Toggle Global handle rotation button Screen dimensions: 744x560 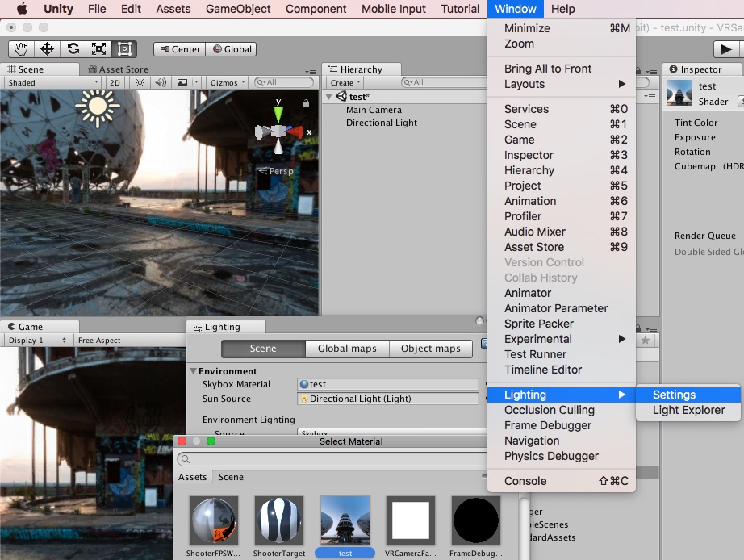[232, 49]
